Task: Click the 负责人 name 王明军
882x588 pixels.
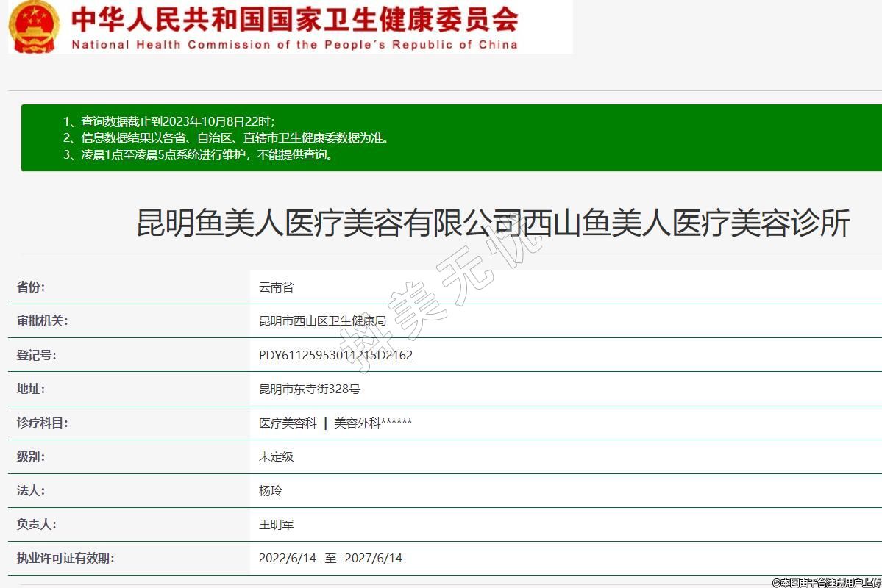Action: coord(276,524)
